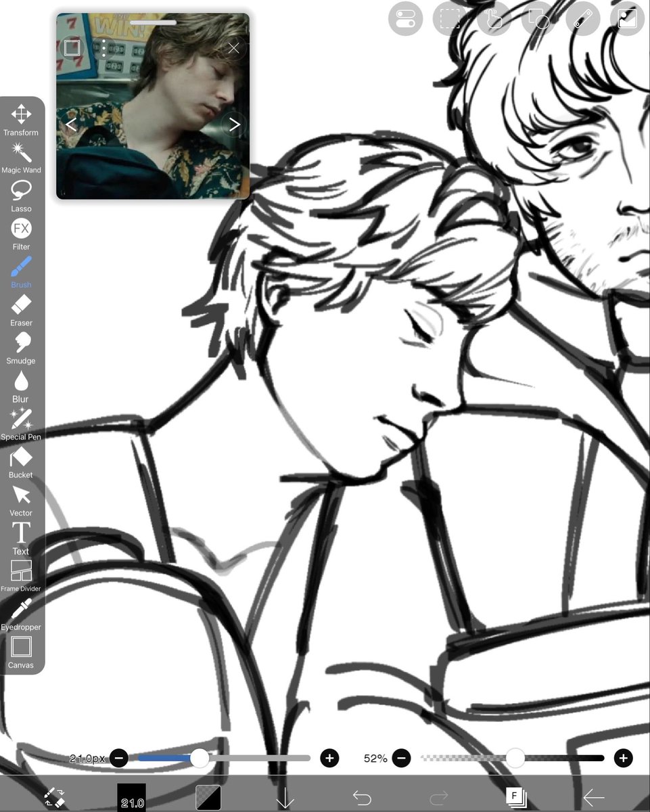This screenshot has width=650, height=812.
Task: Open the Canvas tool
Action: pos(21,652)
